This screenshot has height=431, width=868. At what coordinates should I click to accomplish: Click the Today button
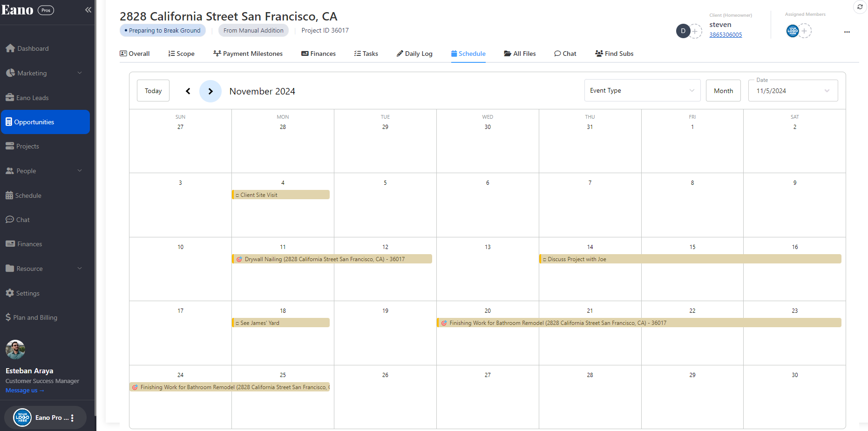click(153, 91)
